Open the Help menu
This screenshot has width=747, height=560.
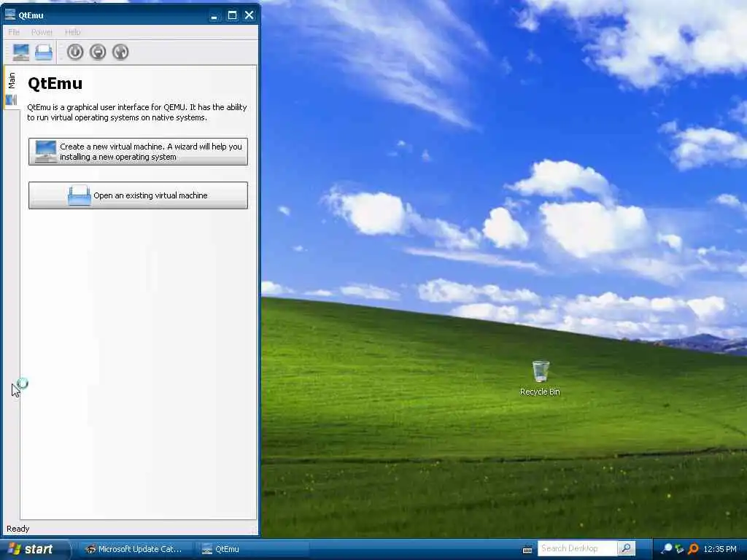pos(72,32)
